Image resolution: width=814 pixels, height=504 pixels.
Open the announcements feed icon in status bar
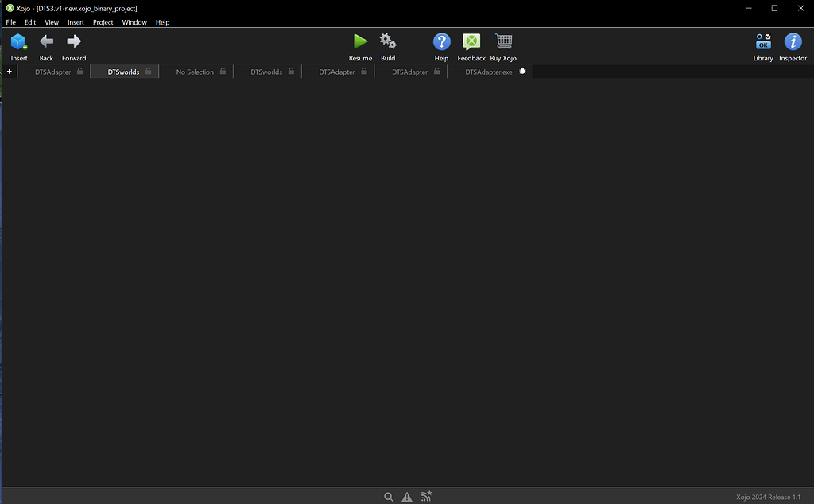click(426, 496)
